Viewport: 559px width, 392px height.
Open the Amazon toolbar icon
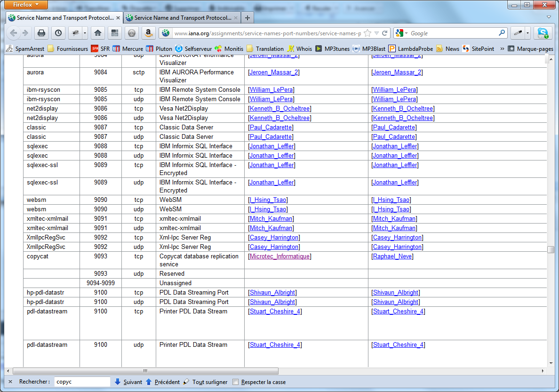[149, 33]
